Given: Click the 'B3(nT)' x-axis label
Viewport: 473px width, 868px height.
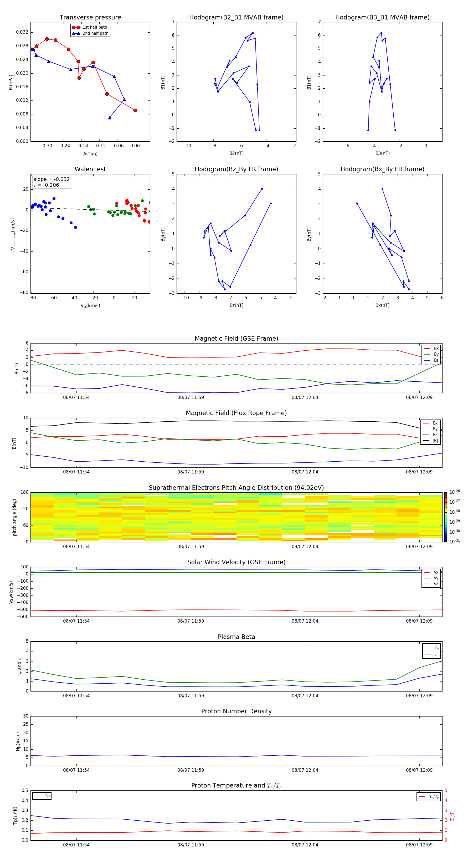Looking at the screenshot, I should (x=382, y=153).
